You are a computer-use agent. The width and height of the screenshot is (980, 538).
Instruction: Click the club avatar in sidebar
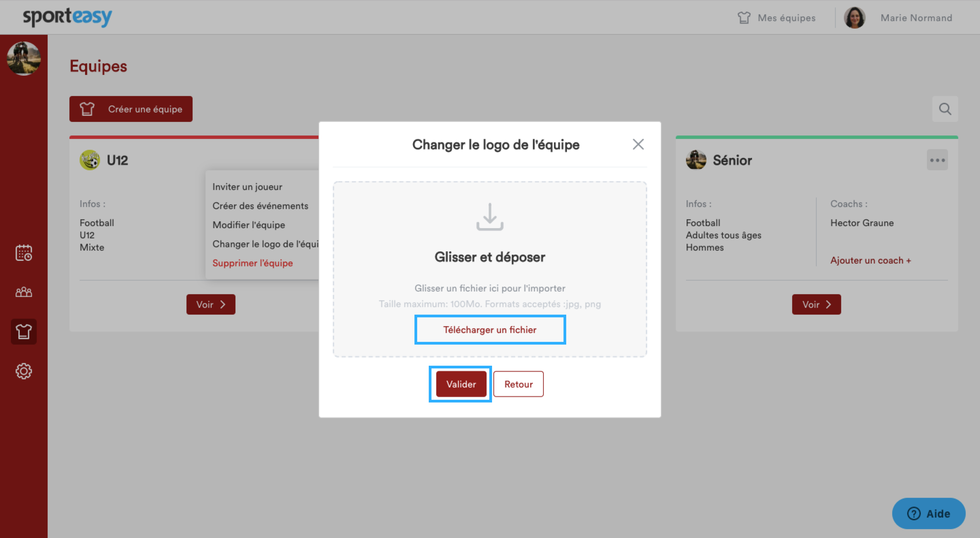click(x=23, y=58)
